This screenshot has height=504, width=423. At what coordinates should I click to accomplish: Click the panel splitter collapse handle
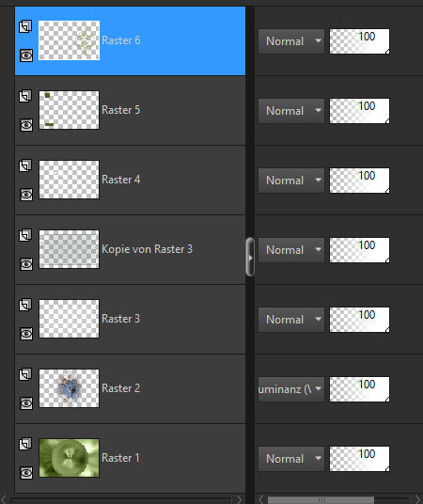250,257
